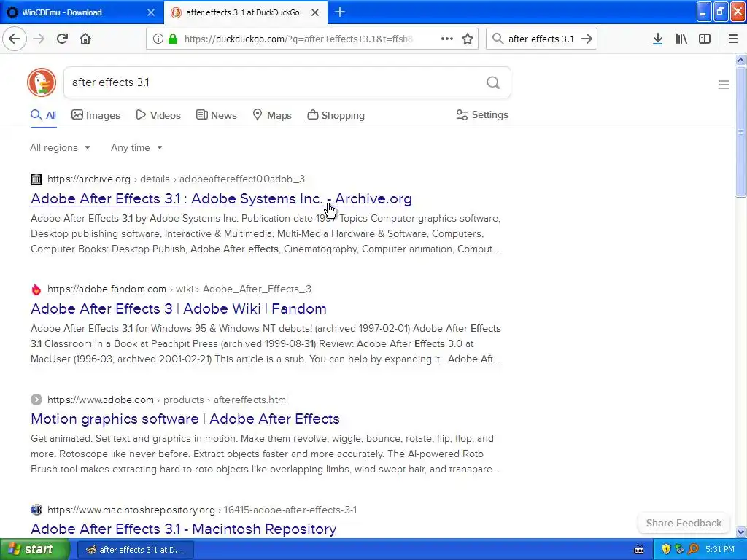Click the Fandom flame favicon
Image resolution: width=747 pixels, height=560 pixels.
[36, 289]
